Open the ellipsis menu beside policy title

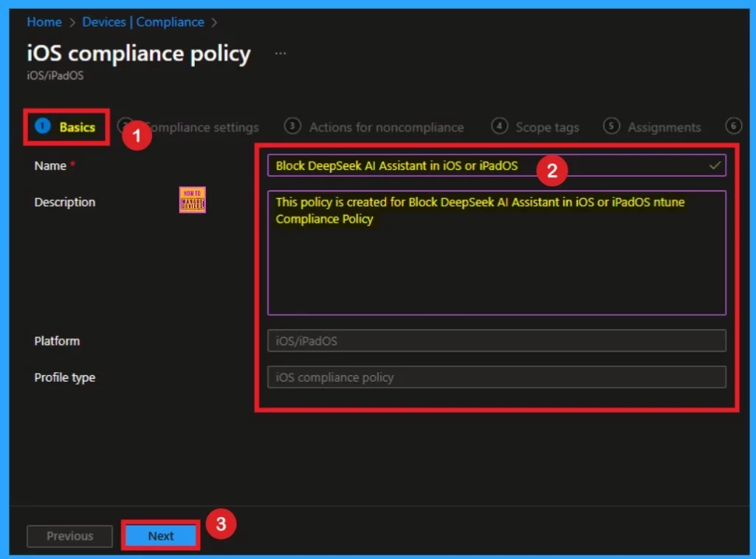[281, 54]
